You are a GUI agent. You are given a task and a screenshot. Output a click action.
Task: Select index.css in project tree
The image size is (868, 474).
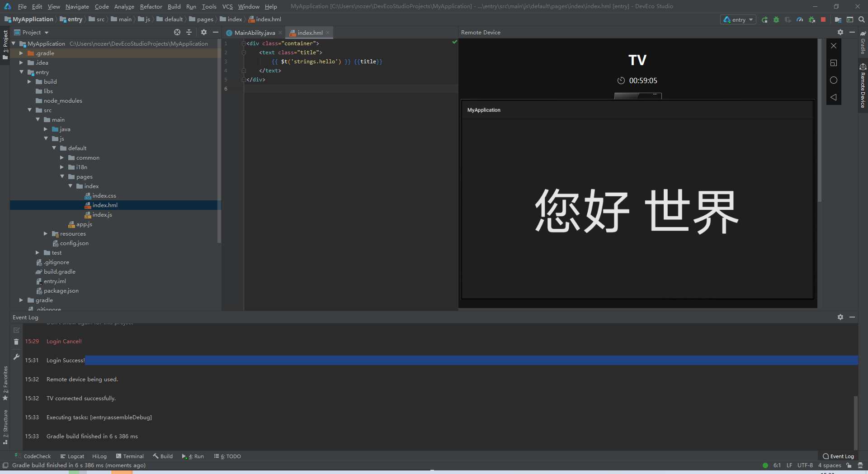(104, 195)
